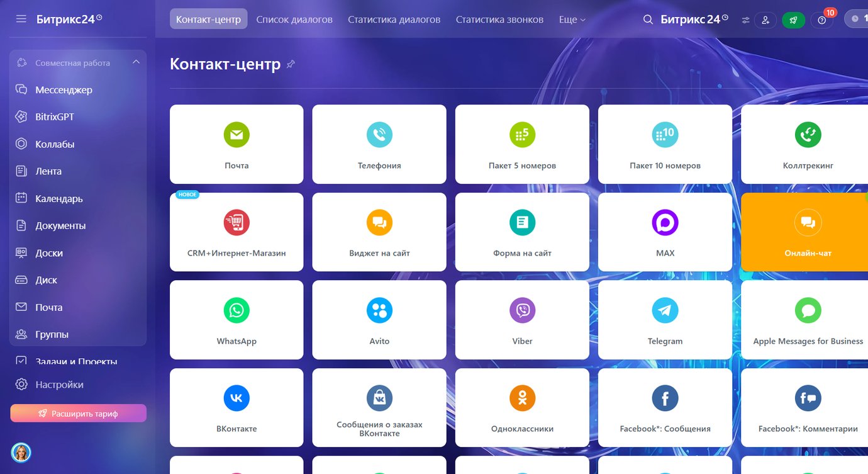Open the sliders settings icon in the top bar

[745, 20]
